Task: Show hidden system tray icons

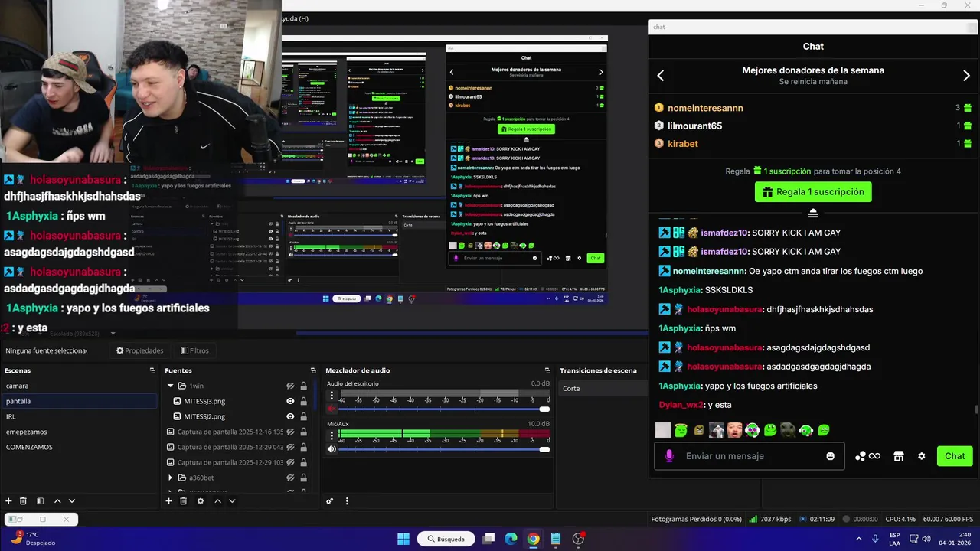Action: point(858,539)
